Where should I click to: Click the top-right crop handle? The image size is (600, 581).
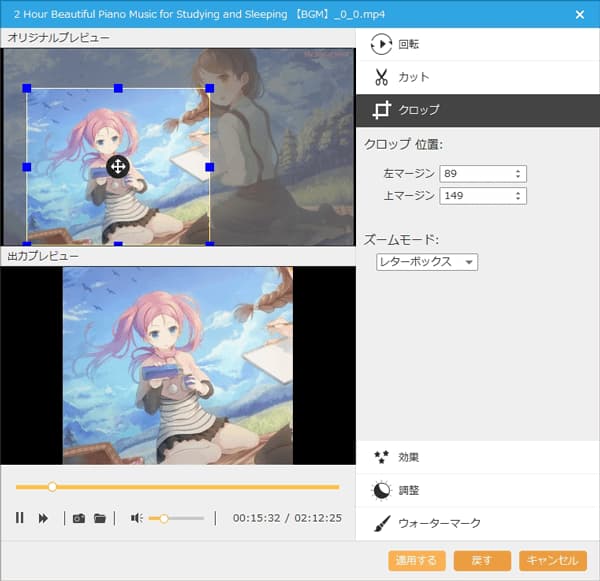point(210,88)
